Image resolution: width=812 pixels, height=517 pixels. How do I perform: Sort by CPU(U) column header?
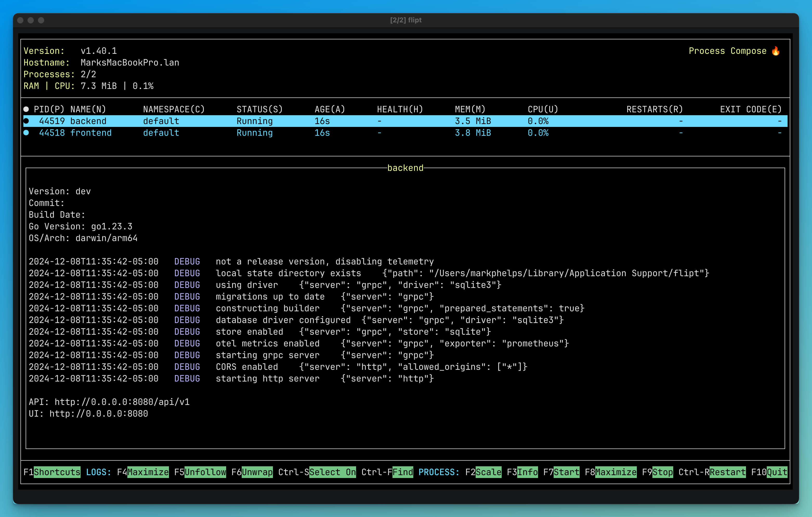(x=543, y=109)
